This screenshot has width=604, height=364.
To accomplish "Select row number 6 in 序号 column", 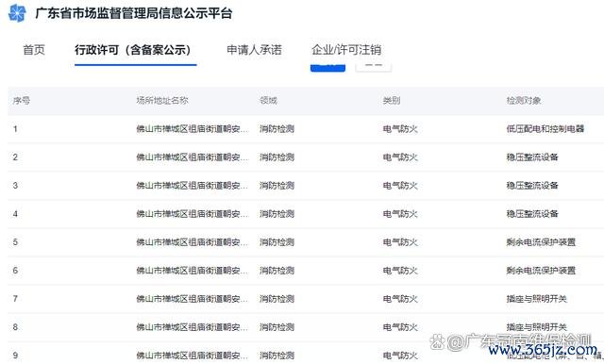I will [15, 271].
